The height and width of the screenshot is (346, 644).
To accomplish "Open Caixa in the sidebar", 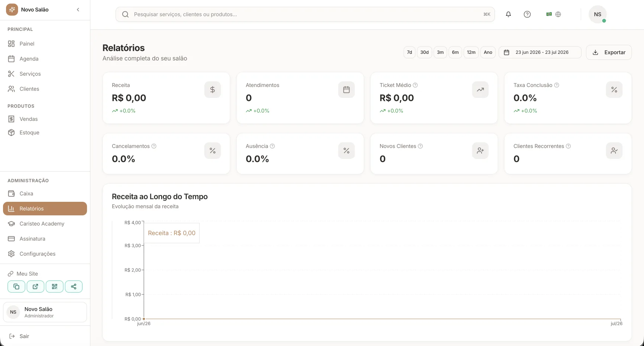I will [45, 194].
